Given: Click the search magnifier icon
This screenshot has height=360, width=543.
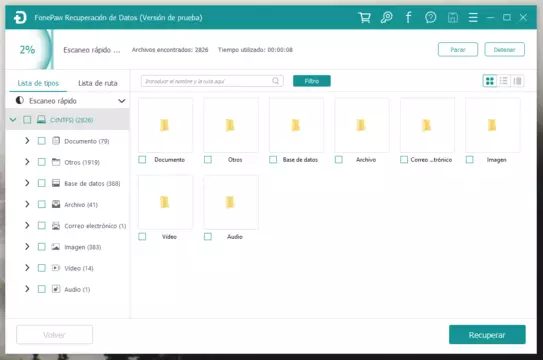Looking at the screenshot, I should tap(276, 81).
